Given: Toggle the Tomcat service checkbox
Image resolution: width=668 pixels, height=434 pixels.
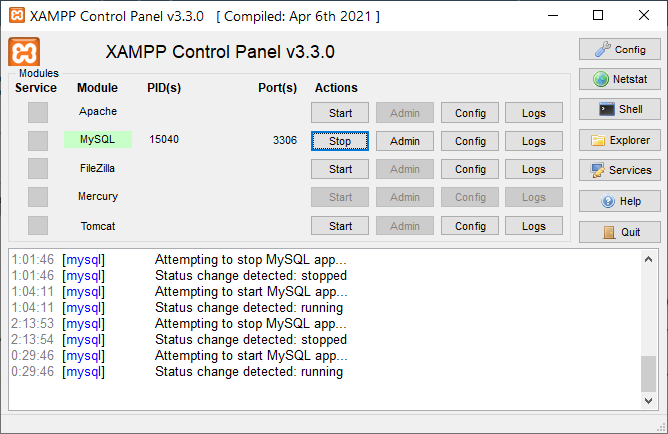Looking at the screenshot, I should [38, 226].
